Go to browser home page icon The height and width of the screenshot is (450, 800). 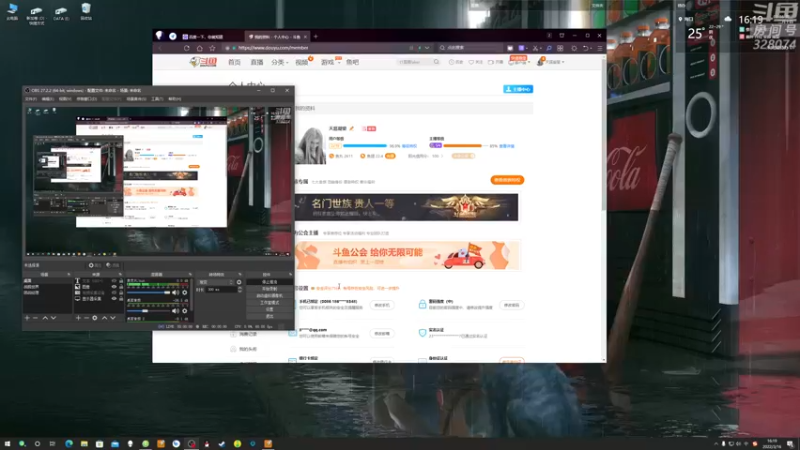click(x=199, y=48)
